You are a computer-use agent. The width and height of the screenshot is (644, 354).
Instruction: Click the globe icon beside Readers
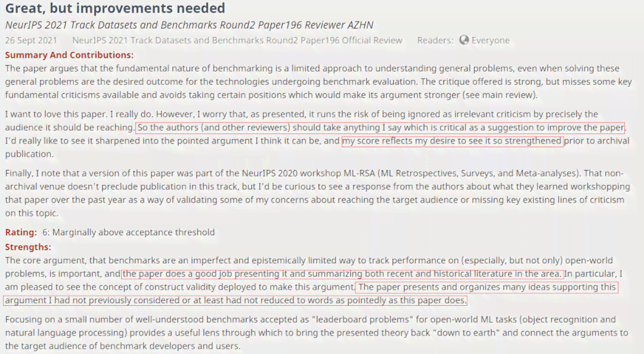pyautogui.click(x=464, y=40)
